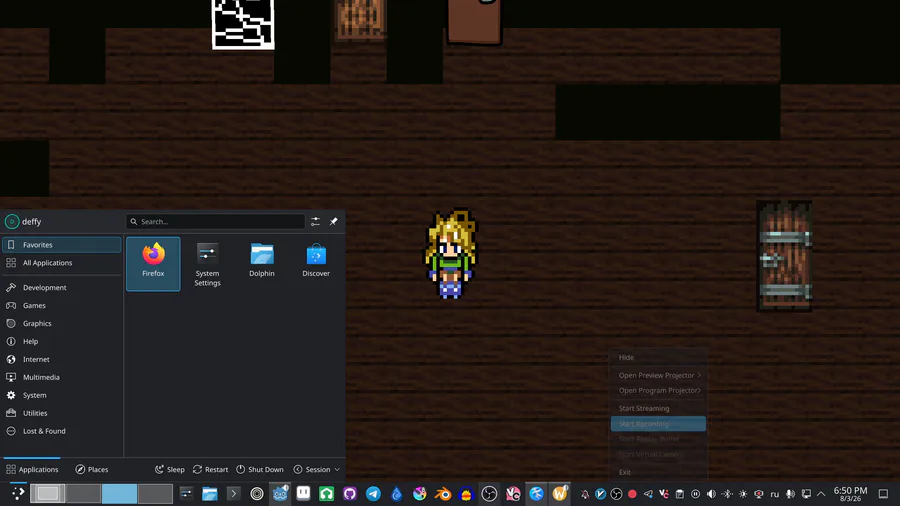Open the GitHub Desktop taskbar icon
The height and width of the screenshot is (506, 900).
click(x=350, y=493)
